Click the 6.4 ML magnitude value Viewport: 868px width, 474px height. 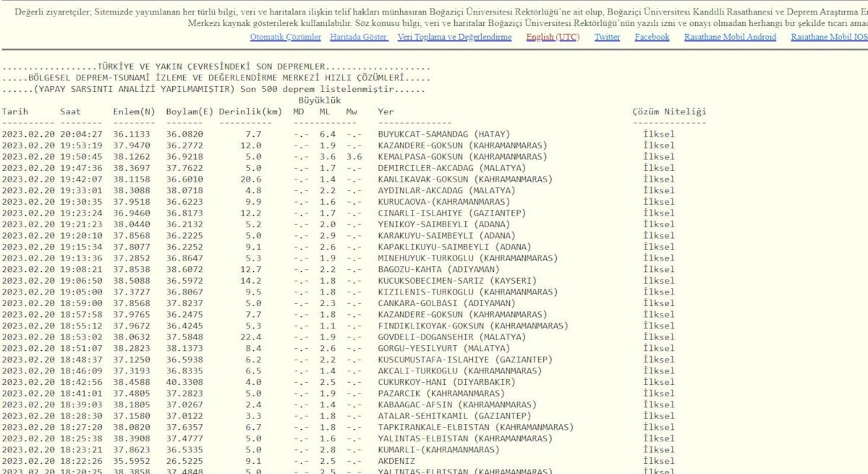point(327,134)
